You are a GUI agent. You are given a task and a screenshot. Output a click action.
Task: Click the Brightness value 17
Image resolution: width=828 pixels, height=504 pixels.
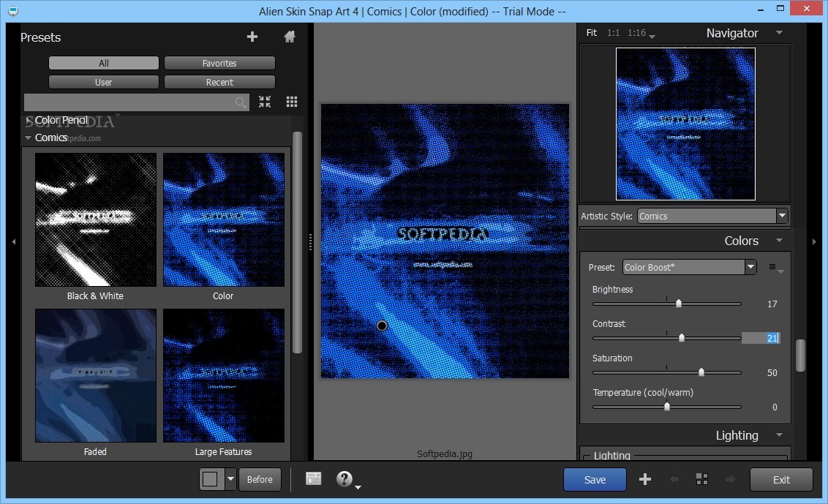[x=772, y=304]
